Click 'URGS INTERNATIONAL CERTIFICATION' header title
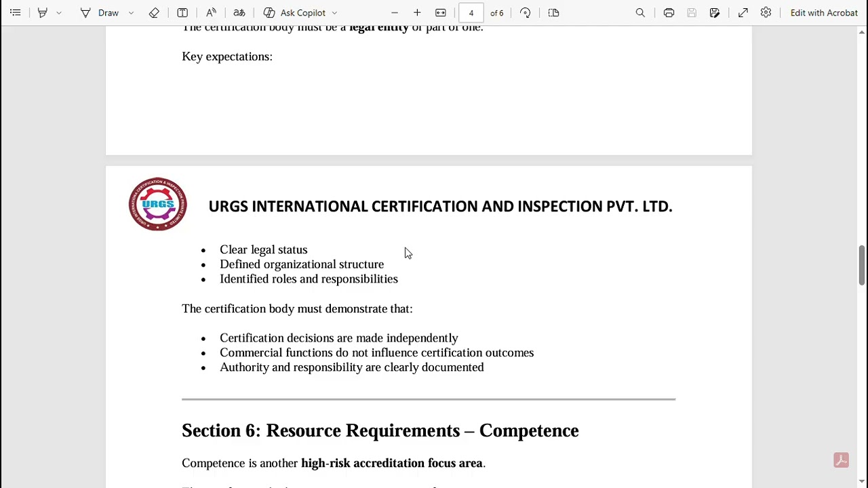 tap(441, 206)
